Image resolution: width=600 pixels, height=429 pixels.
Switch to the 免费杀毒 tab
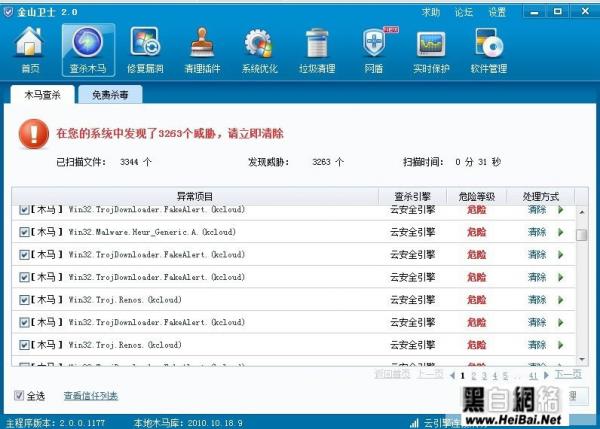pyautogui.click(x=110, y=95)
